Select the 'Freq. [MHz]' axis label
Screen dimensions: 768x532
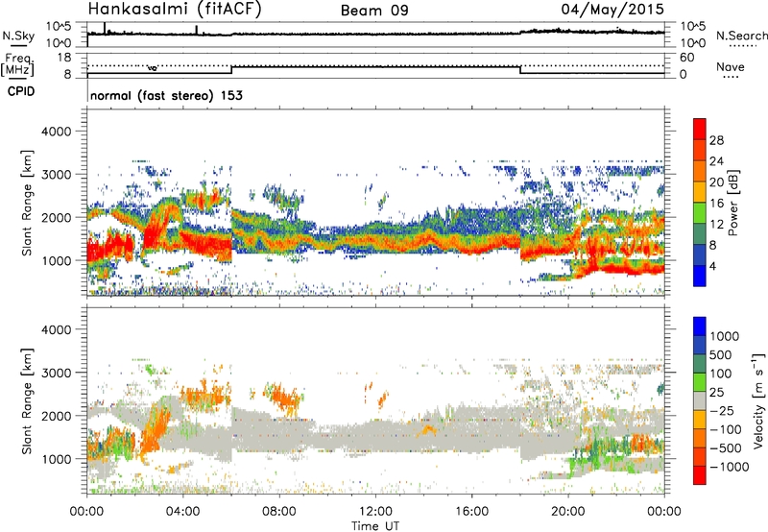pyautogui.click(x=18, y=65)
